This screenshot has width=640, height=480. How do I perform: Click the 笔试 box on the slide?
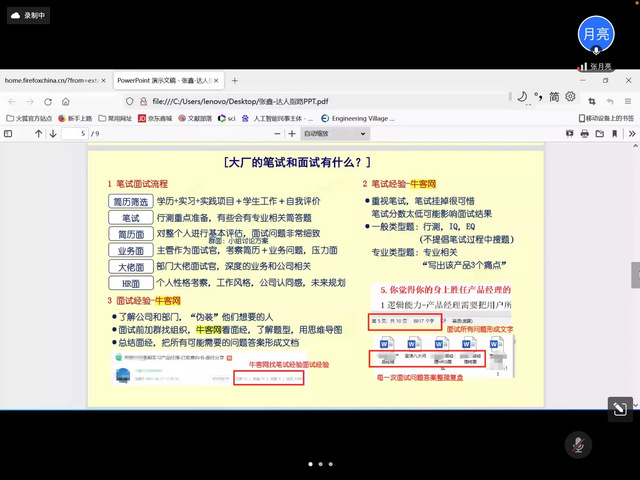pos(131,218)
